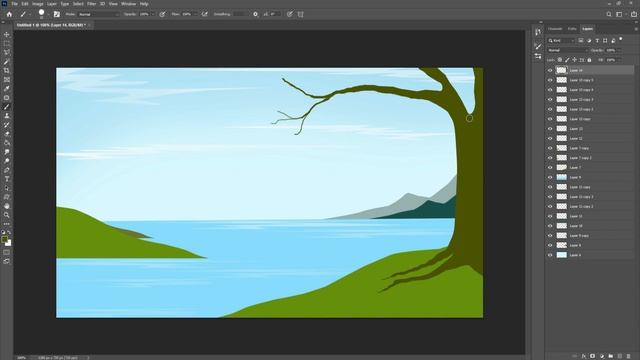640x360 pixels.
Task: Select the Lasso tool
Action: (7, 53)
